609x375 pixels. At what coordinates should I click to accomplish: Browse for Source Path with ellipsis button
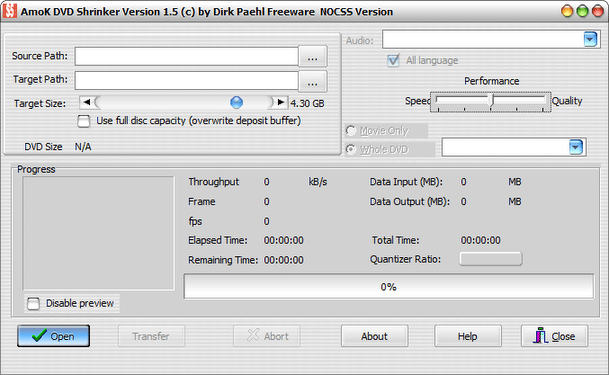313,57
